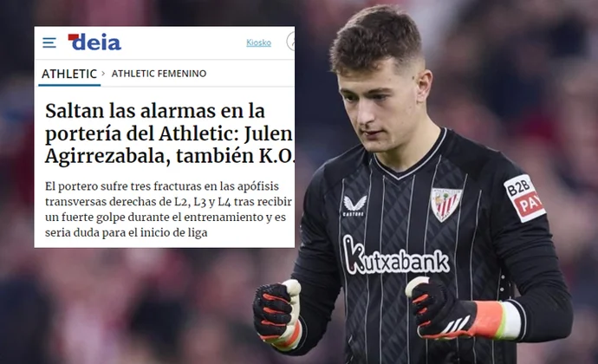Click the subheadline about tres fracturas
This screenshot has width=598, height=364.
point(168,210)
